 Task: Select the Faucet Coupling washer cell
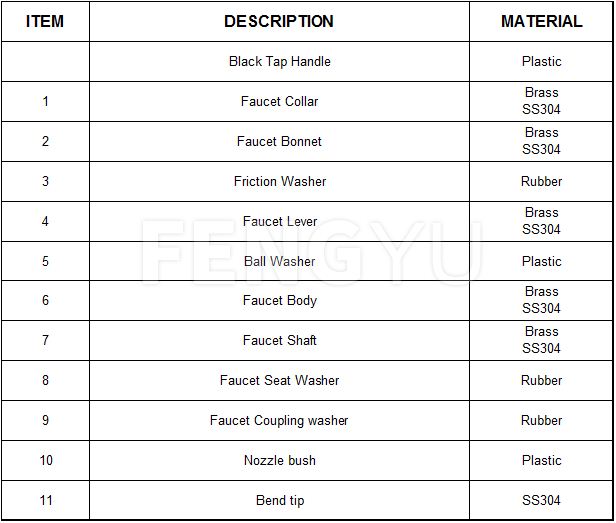(x=279, y=420)
